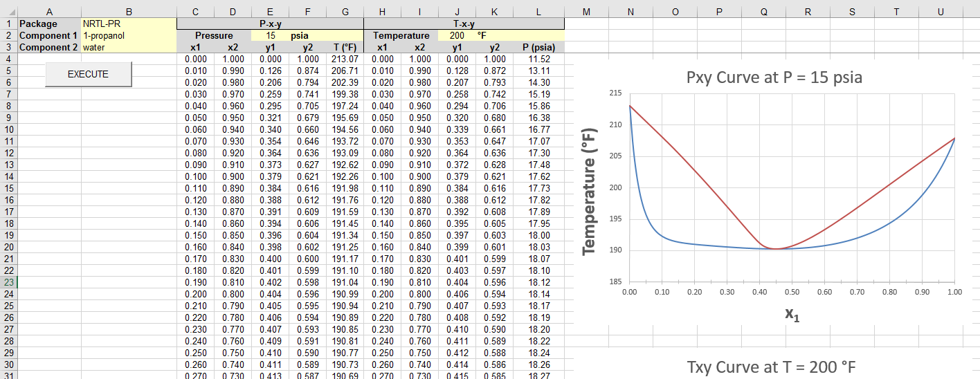980x379 pixels.
Task: Select column Q header
Action: coord(763,11)
